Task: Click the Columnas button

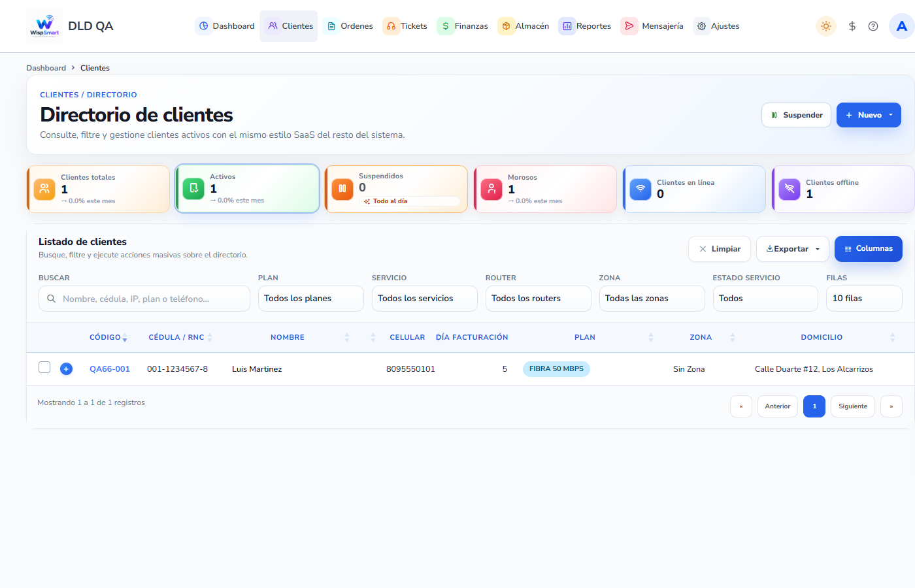Action: (869, 249)
